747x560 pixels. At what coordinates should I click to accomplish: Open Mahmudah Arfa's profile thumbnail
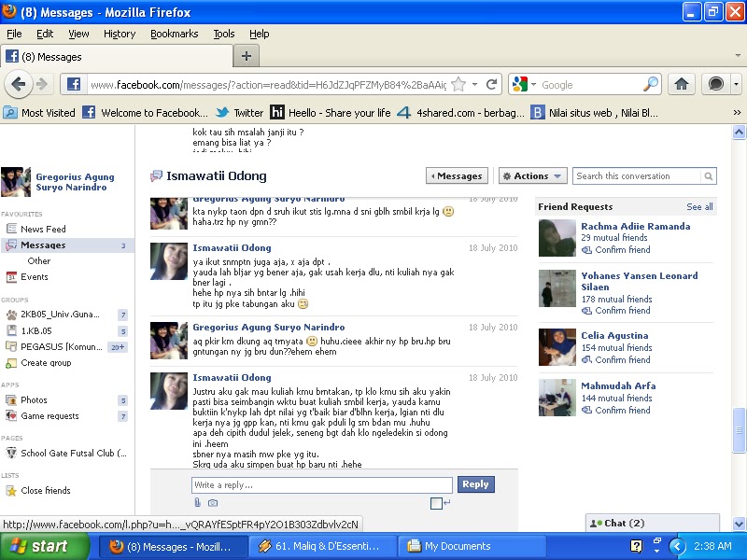point(557,398)
